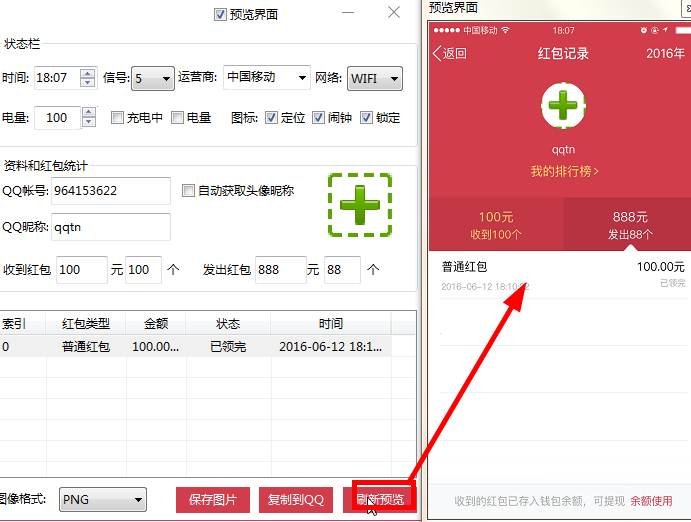
Task: Click the index 0 cell in table
Action: point(23,347)
